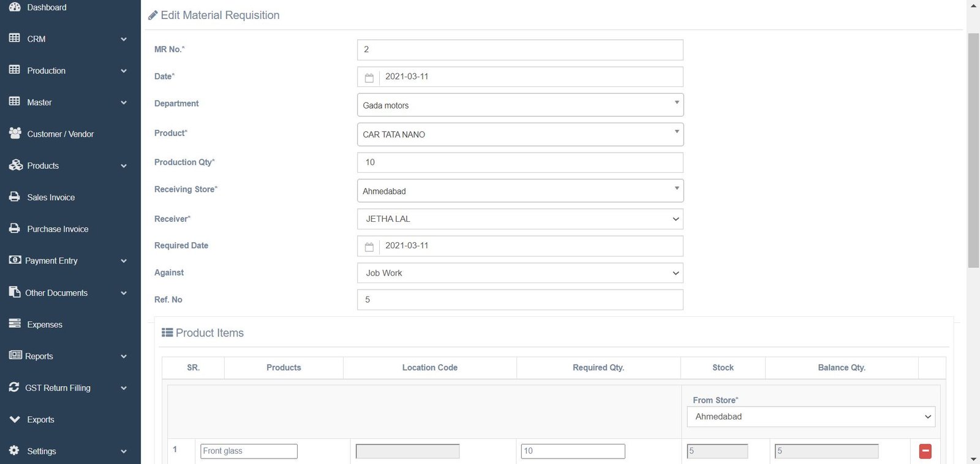Click the Sales Invoice printer icon
The height and width of the screenshot is (464, 980).
(x=15, y=197)
